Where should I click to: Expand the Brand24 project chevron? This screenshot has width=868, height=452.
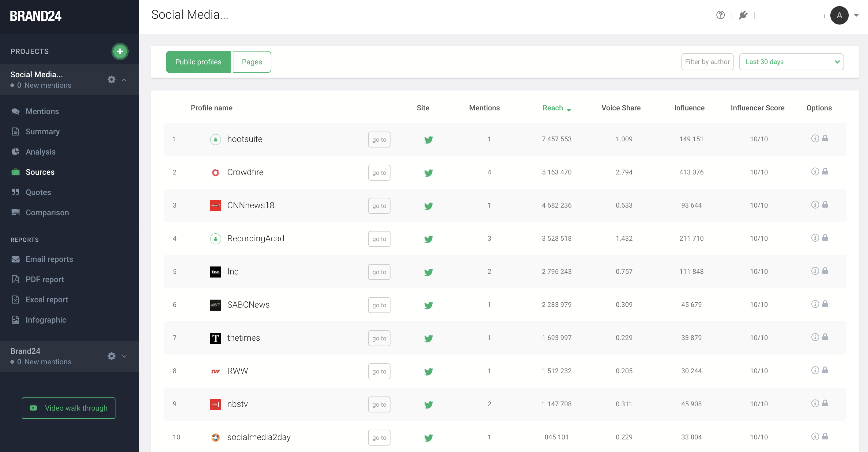pos(124,357)
